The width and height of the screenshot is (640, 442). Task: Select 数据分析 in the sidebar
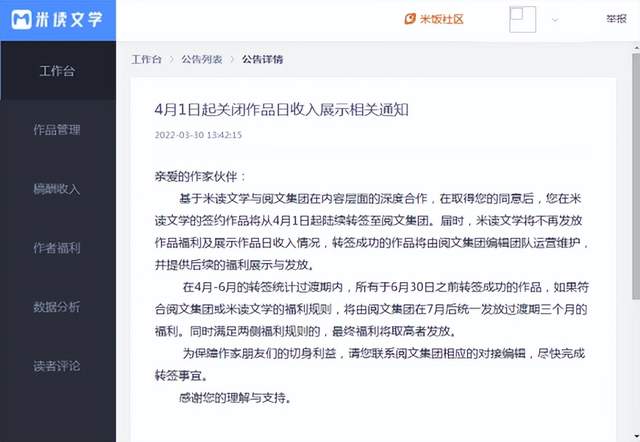click(57, 305)
